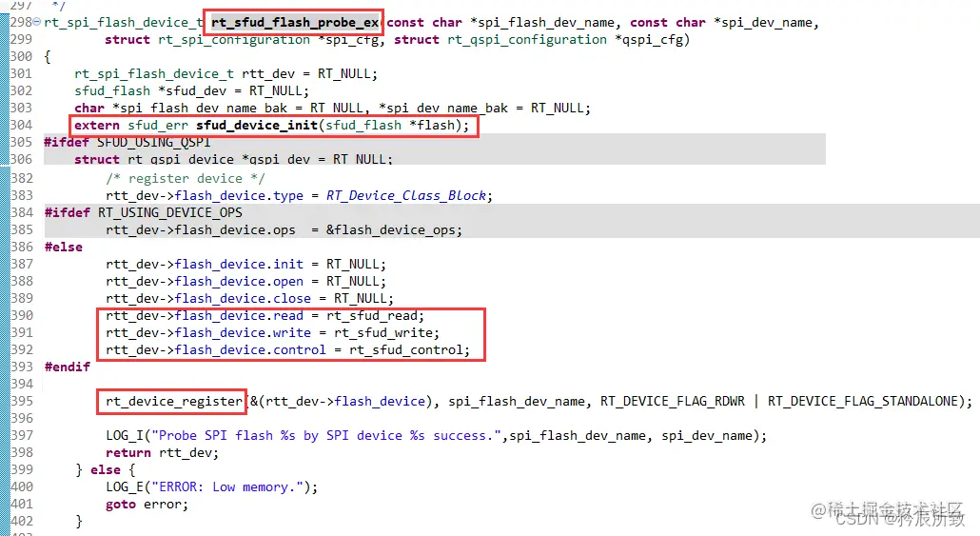Select the rt_sfud_flash_probe_ex function name
This screenshot has width=980, height=536.
point(295,23)
